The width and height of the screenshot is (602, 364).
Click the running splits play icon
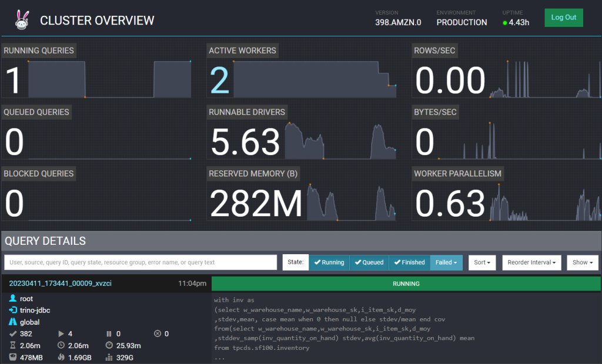pyautogui.click(x=61, y=334)
